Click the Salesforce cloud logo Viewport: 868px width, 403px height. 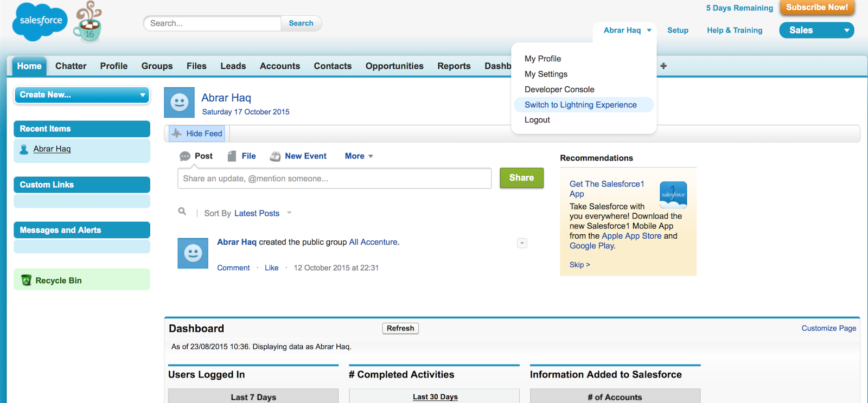point(40,22)
